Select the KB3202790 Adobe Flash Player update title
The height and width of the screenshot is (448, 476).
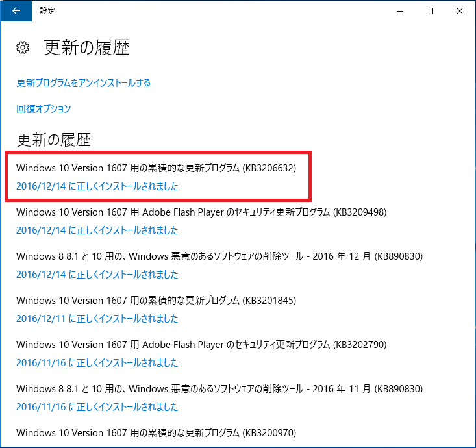coord(201,345)
